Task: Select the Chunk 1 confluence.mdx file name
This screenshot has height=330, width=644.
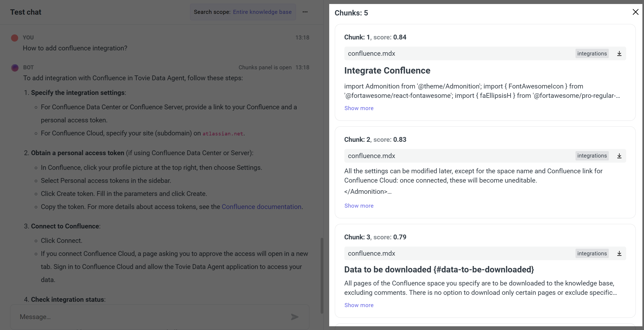Action: tap(372, 54)
